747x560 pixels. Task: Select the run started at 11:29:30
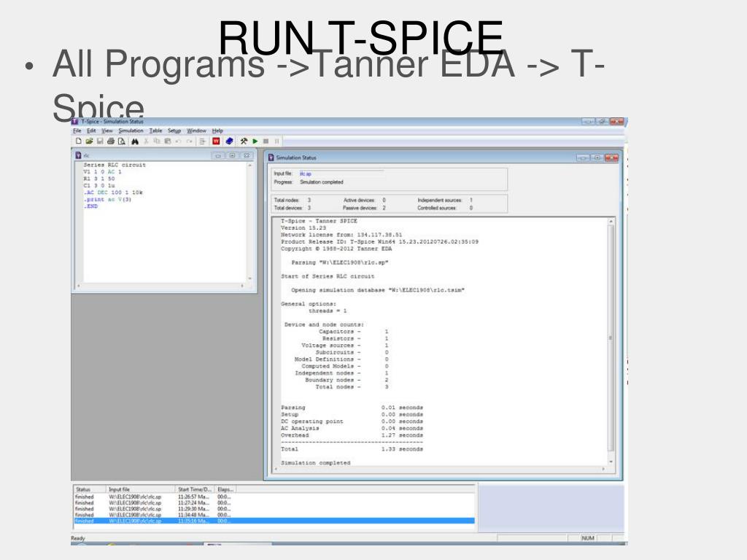point(274,509)
